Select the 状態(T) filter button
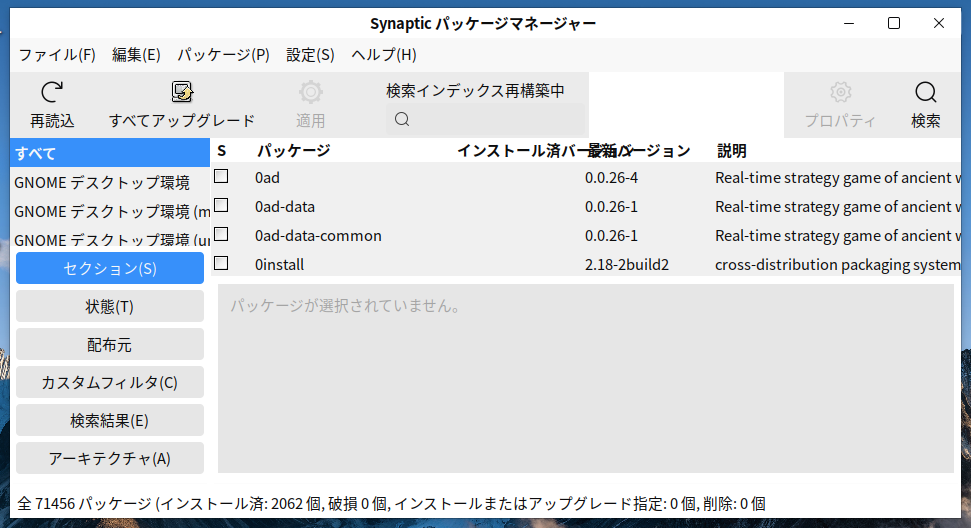971x528 pixels. coord(110,306)
